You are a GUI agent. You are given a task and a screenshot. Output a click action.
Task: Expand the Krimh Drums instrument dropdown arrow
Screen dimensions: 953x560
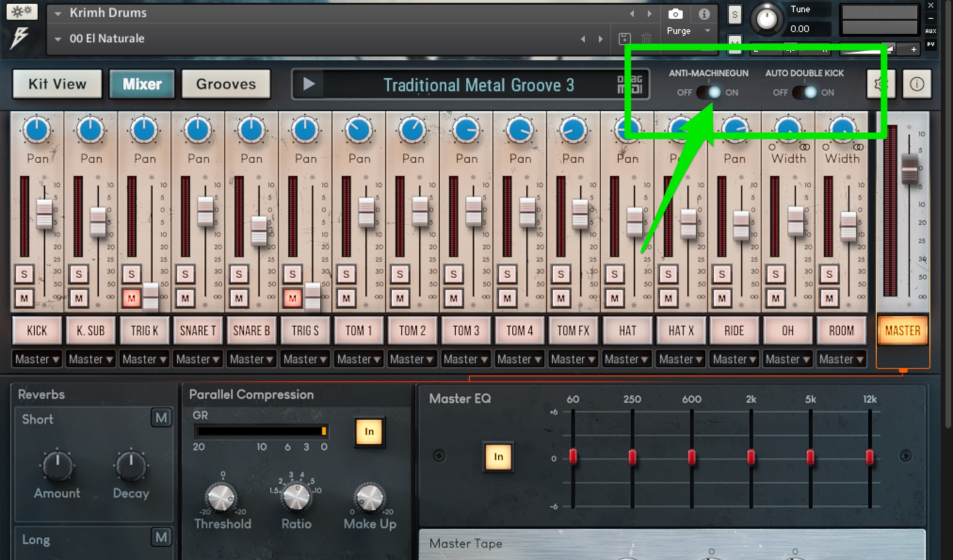pos(58,13)
